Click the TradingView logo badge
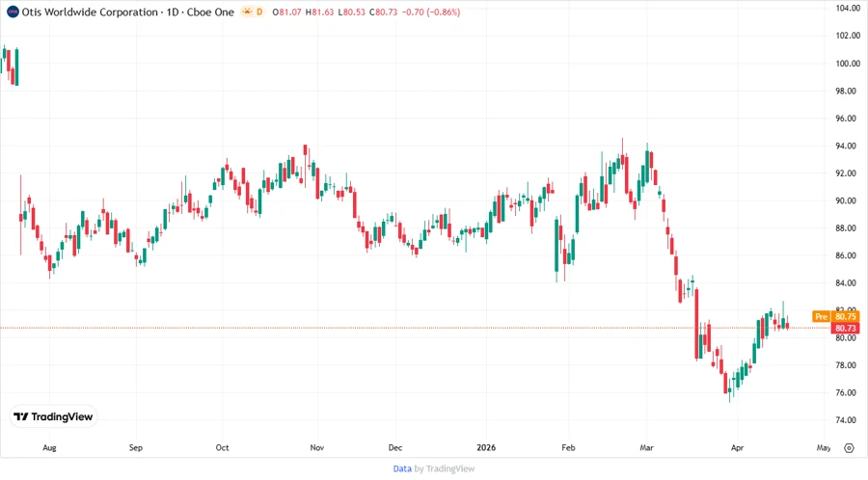Viewport: 868px width, 480px height. tap(54, 416)
